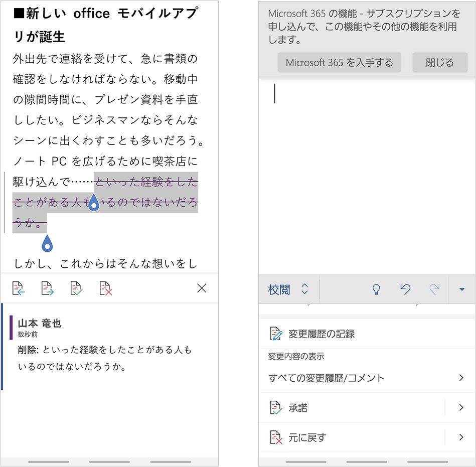This screenshot has width=476, height=467.
Task: Redo with the greyed forward arrow icon
Action: (x=434, y=289)
